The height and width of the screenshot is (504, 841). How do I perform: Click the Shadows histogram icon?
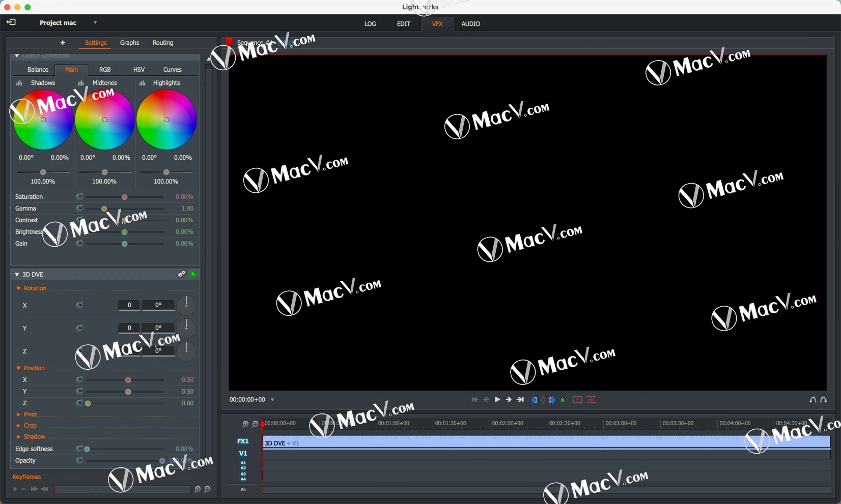[x=19, y=83]
